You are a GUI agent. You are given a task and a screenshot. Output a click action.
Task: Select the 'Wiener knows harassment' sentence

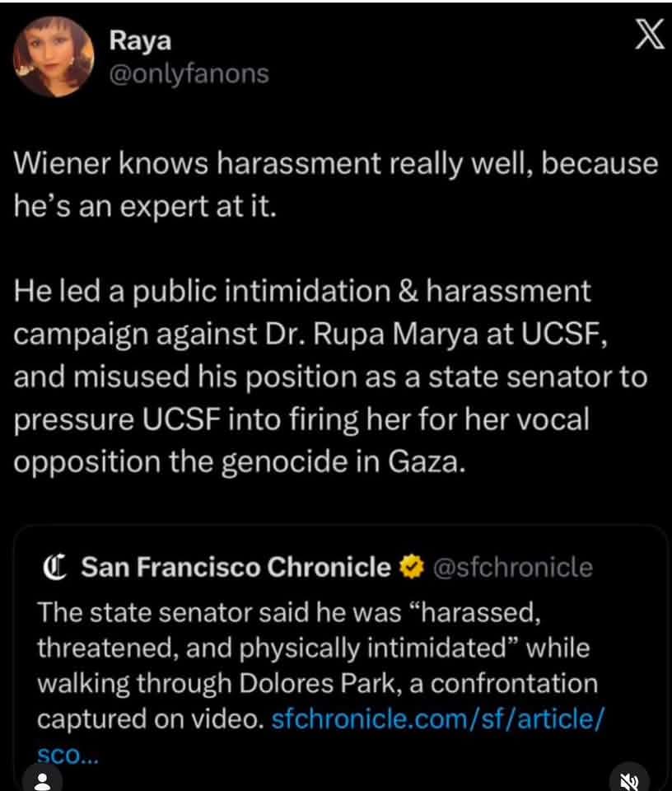[x=335, y=185]
